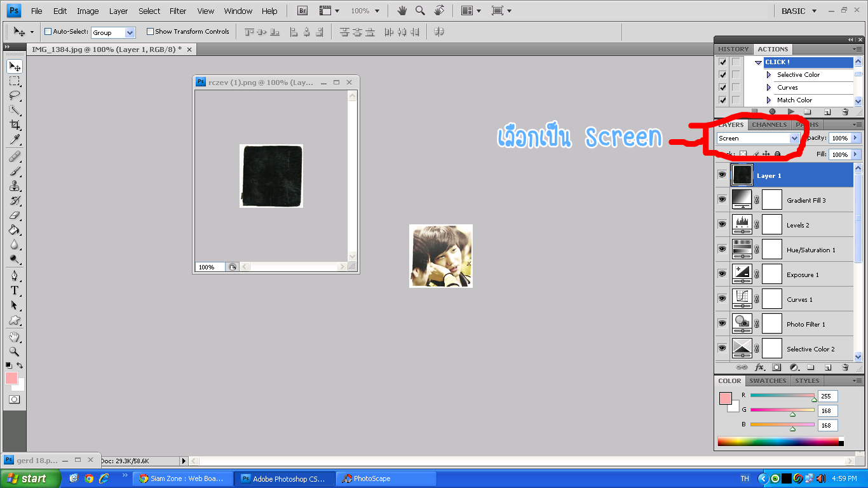The height and width of the screenshot is (488, 868).
Task: Click the add layer style fx icon
Action: click(759, 367)
